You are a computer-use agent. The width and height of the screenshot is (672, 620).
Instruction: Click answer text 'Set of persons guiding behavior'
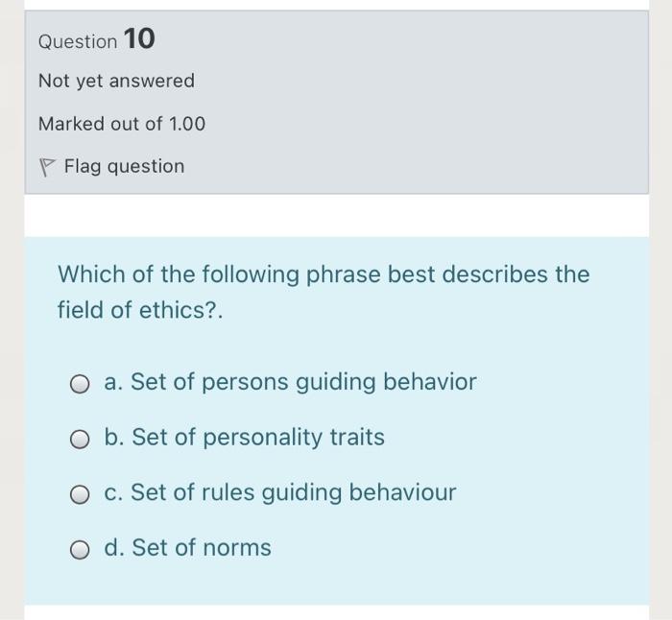303,382
